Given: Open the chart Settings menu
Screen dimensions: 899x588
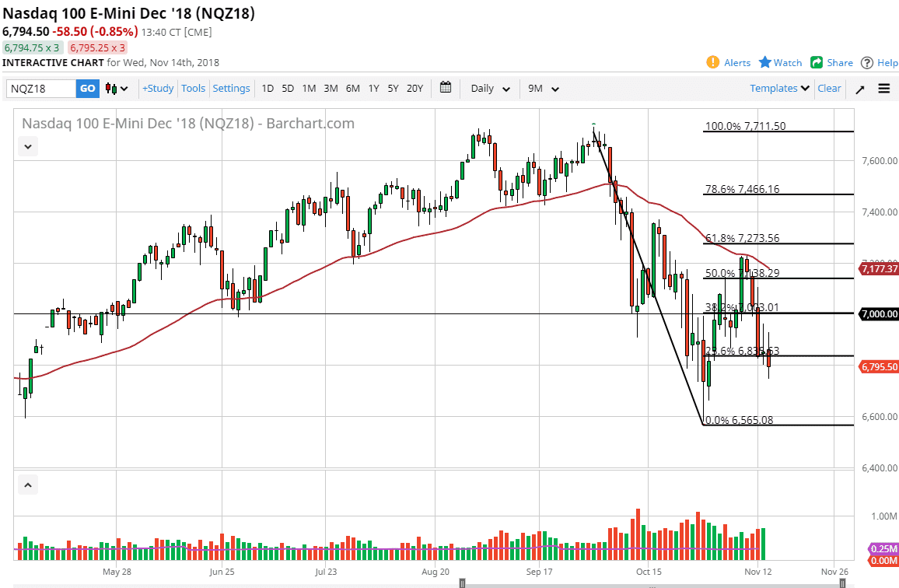Looking at the screenshot, I should tap(231, 88).
